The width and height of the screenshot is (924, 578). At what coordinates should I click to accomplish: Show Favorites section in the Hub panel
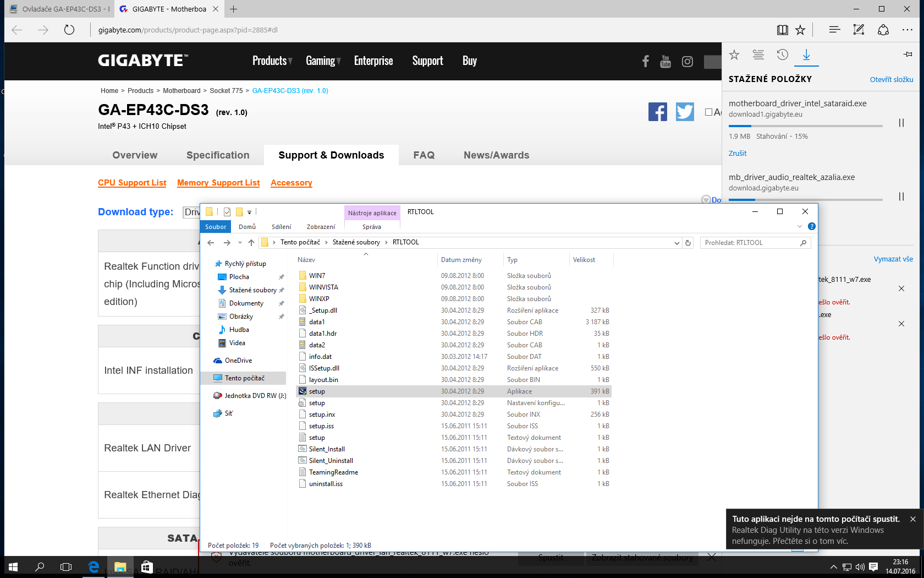pos(734,54)
